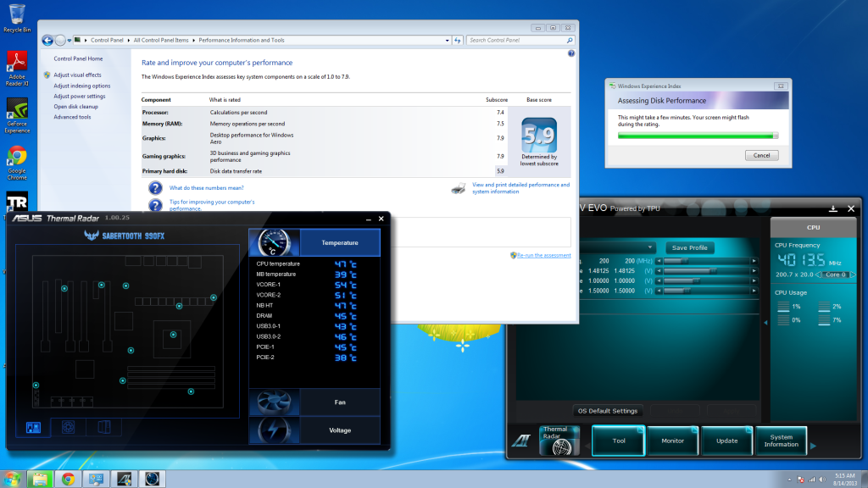This screenshot has height=488, width=868.
Task: Select the motherboard view icon at bottom-left
Action: click(x=34, y=428)
